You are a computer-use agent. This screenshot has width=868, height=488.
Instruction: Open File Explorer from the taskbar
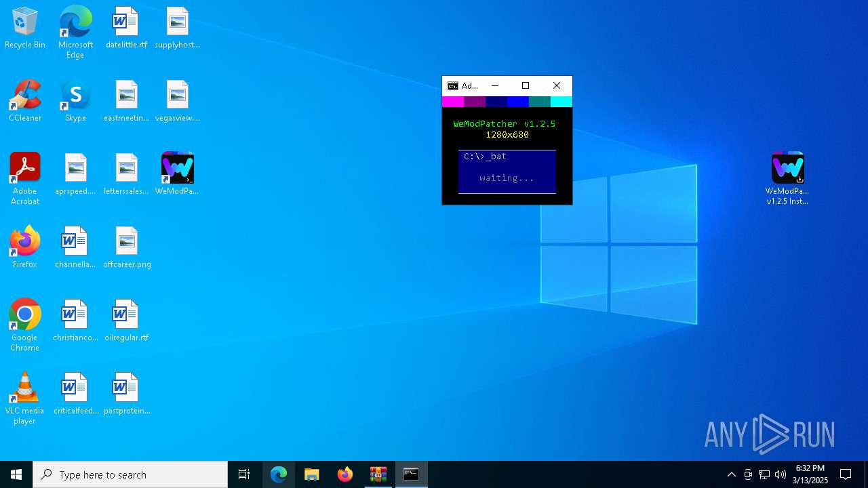tap(312, 474)
